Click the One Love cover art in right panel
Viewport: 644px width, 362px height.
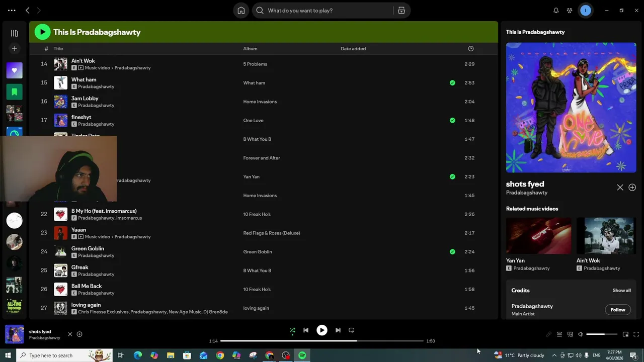pos(571,108)
